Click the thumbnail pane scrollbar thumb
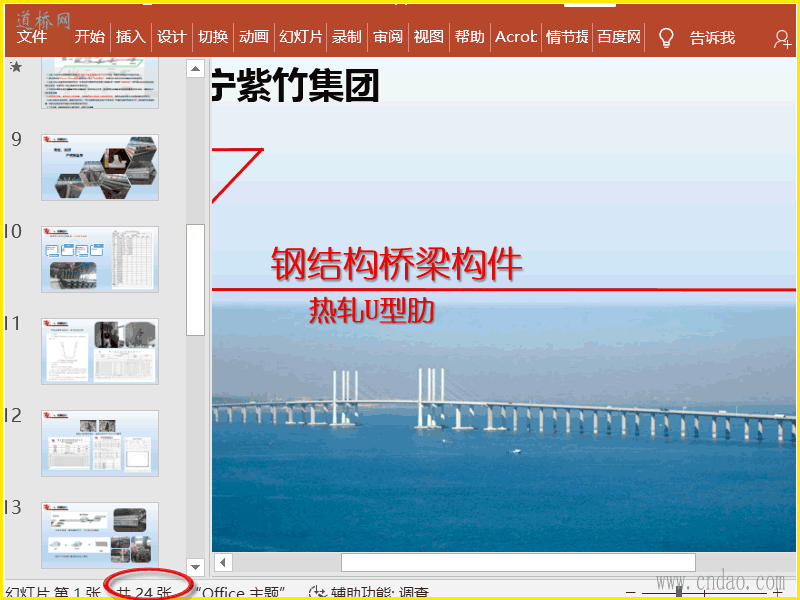This screenshot has width=800, height=600. [x=195, y=280]
